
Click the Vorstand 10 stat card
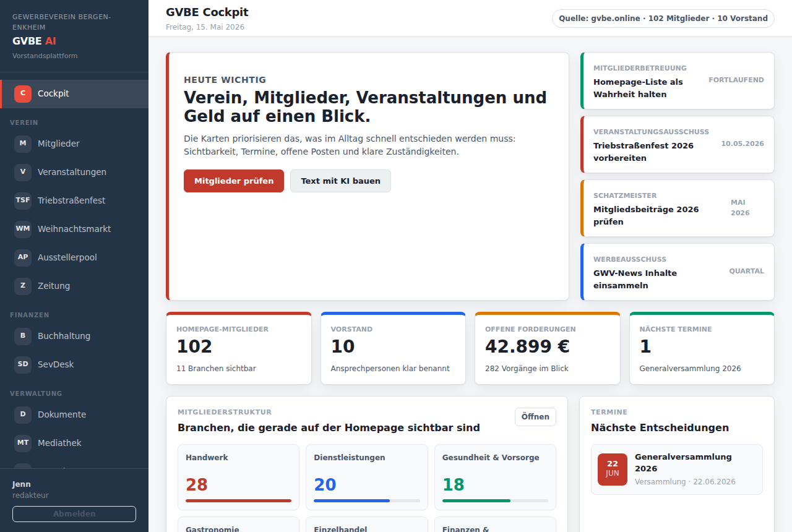pos(393,348)
